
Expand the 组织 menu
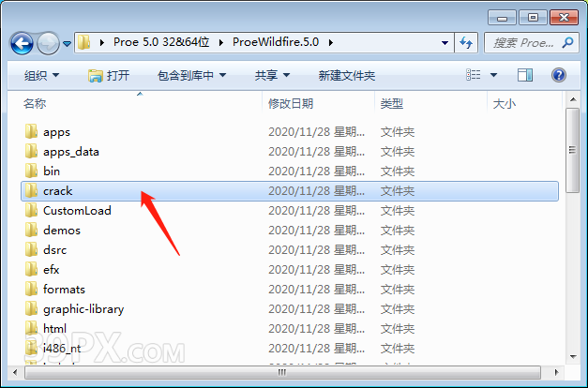(41, 75)
